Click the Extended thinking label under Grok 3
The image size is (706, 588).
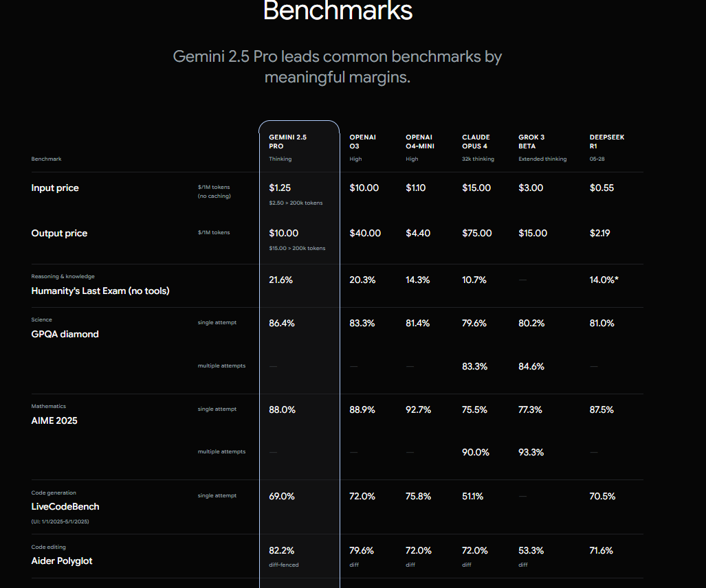[542, 159]
